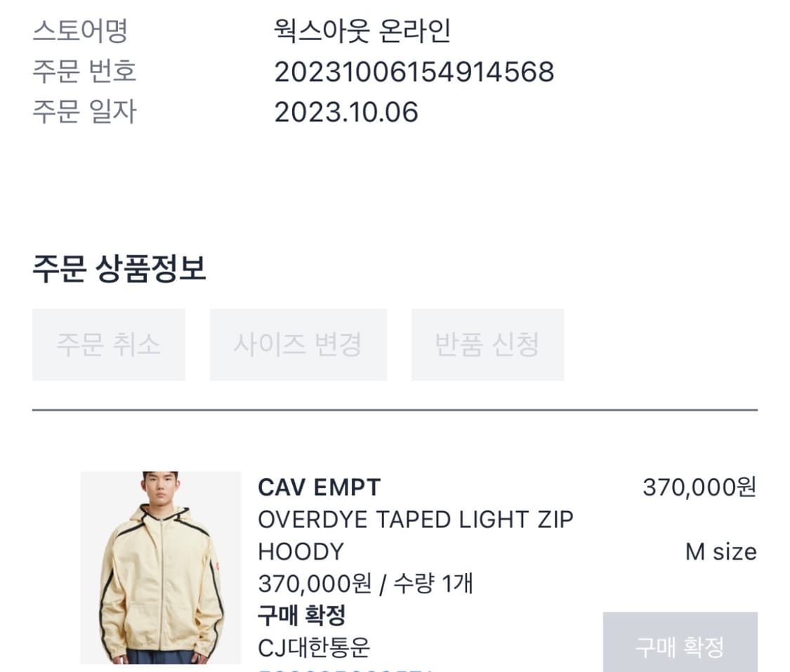Tap the 주문 취소 button
The image size is (790, 672).
(109, 345)
